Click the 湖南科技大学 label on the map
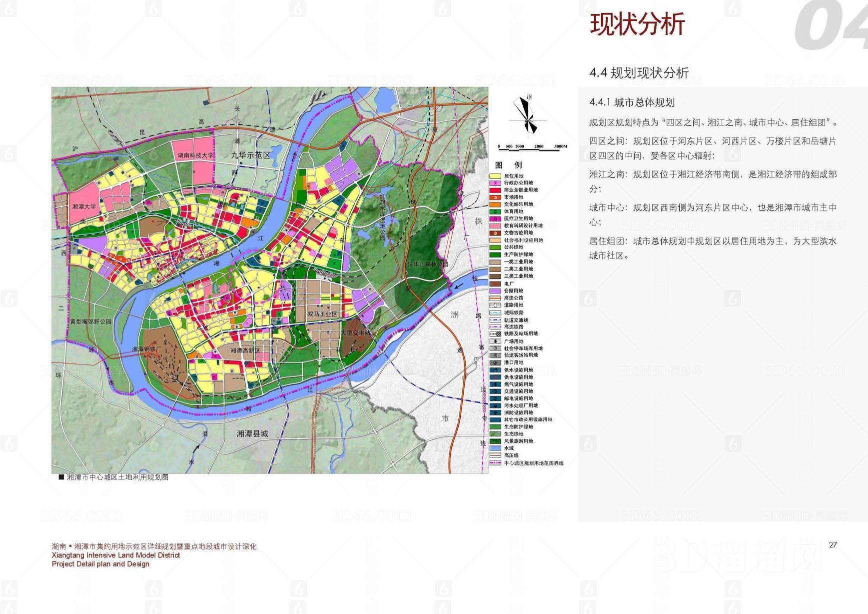Screen dimensions: 868x614 (195, 155)
